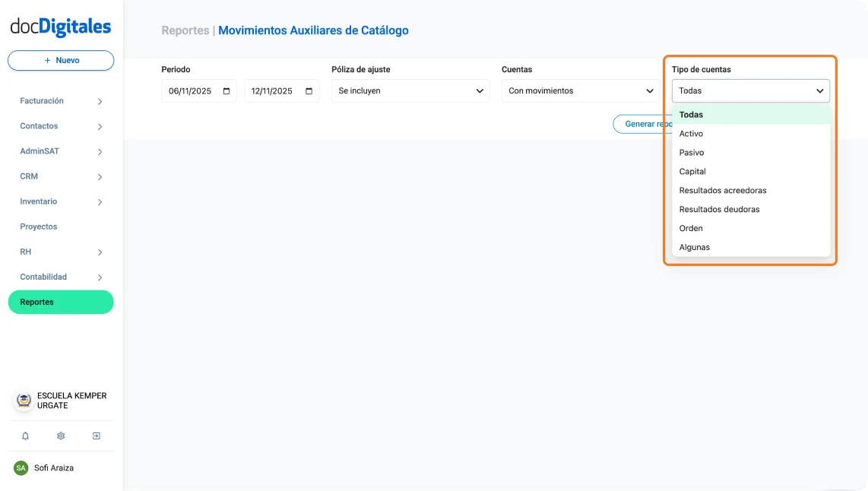Open notifications via the bell icon
This screenshot has height=491, width=868.
25,436
